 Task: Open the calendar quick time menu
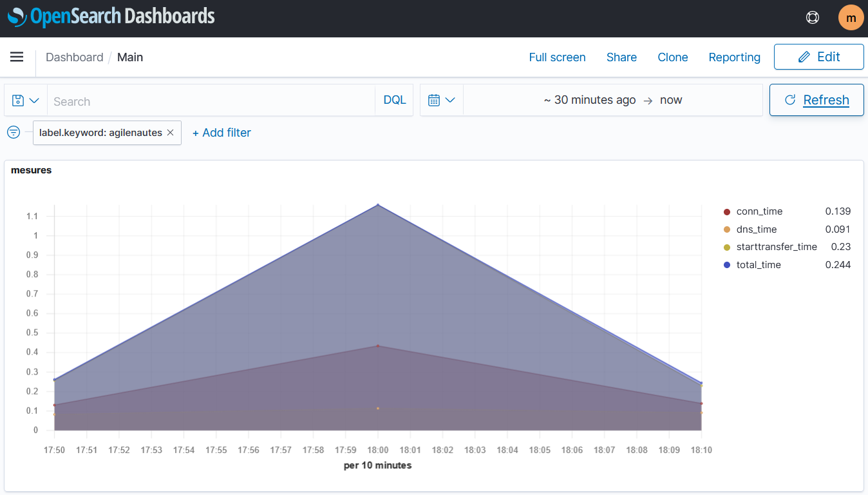[442, 101]
